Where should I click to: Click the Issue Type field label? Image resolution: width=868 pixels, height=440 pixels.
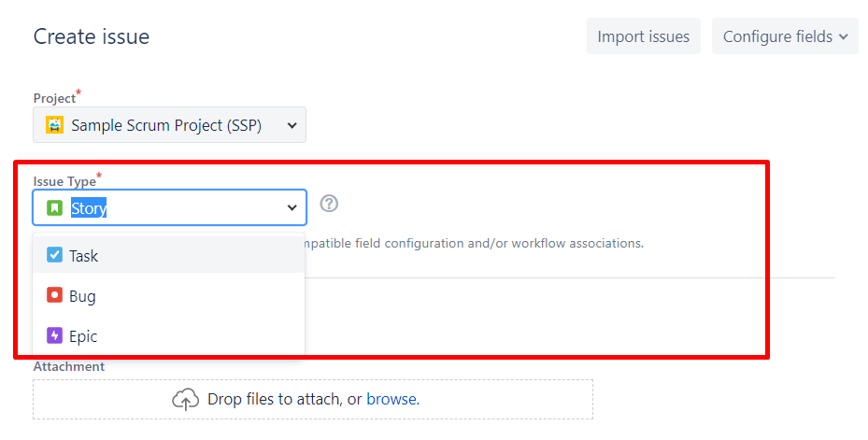pyautogui.click(x=64, y=181)
